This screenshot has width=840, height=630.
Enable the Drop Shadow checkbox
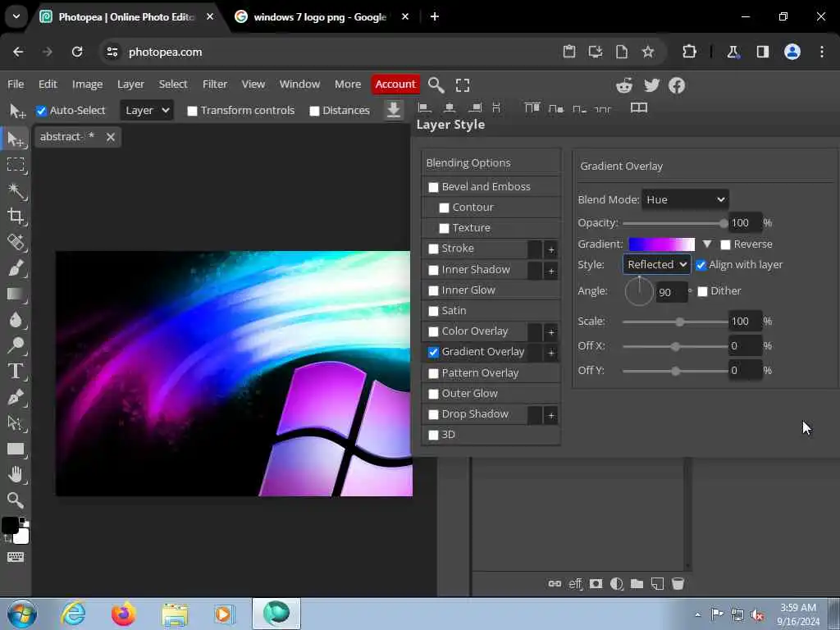pyautogui.click(x=433, y=414)
